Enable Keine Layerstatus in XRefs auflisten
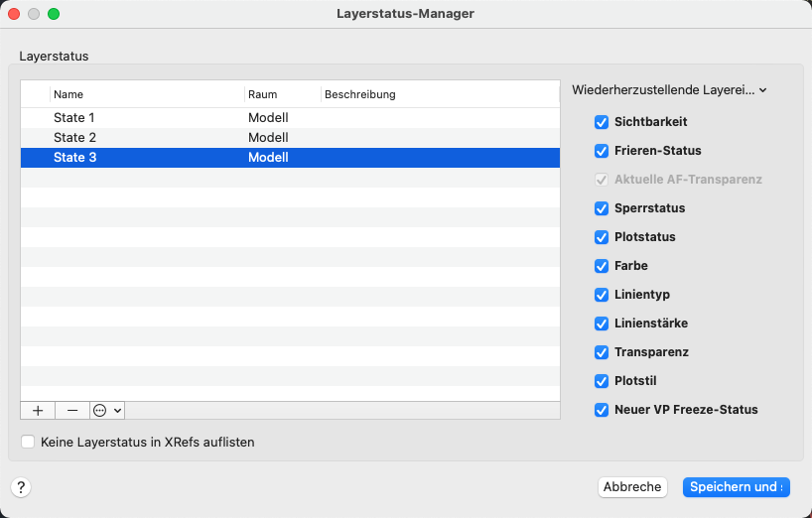The height and width of the screenshot is (518, 812). click(28, 442)
